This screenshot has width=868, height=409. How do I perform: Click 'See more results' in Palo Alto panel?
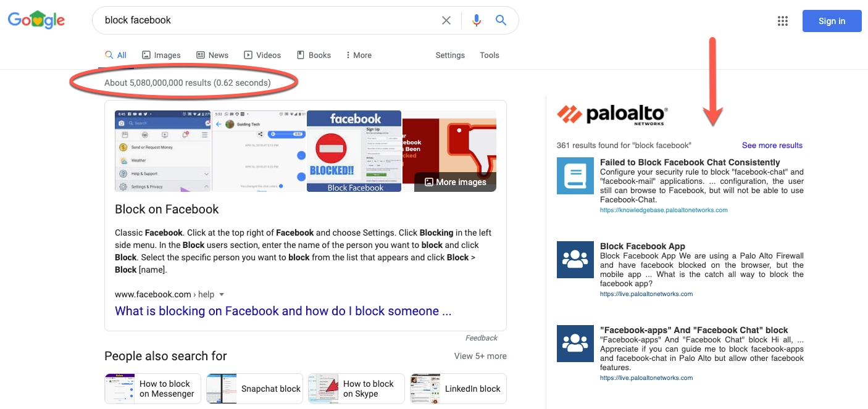click(x=772, y=146)
